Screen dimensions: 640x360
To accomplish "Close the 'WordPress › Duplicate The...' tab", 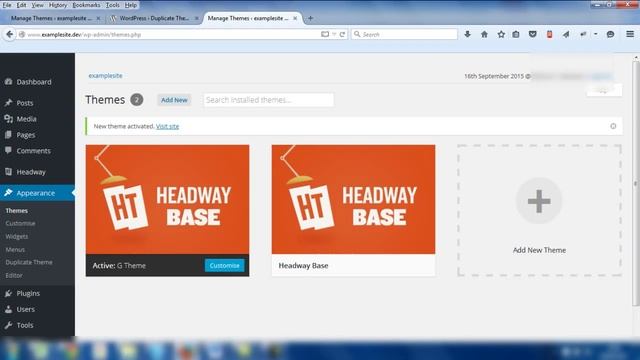I will point(196,18).
